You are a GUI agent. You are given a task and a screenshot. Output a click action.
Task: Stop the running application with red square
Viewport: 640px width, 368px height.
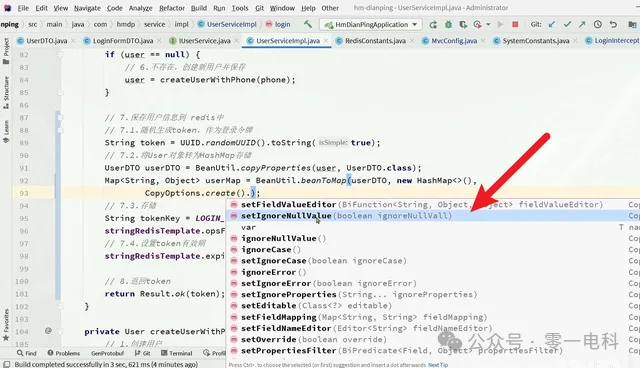(x=515, y=24)
